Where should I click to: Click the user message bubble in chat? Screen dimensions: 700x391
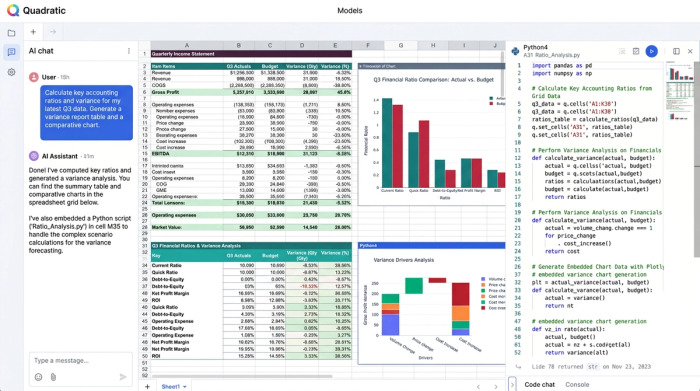87,112
